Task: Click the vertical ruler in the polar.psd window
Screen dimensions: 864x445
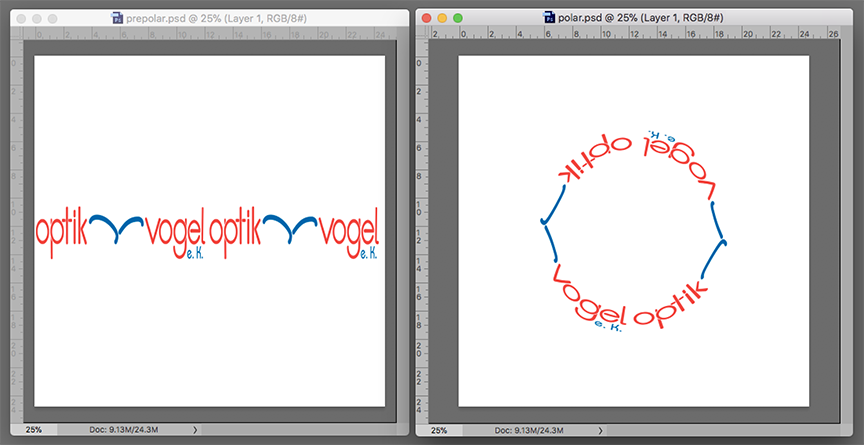Action: (x=423, y=231)
